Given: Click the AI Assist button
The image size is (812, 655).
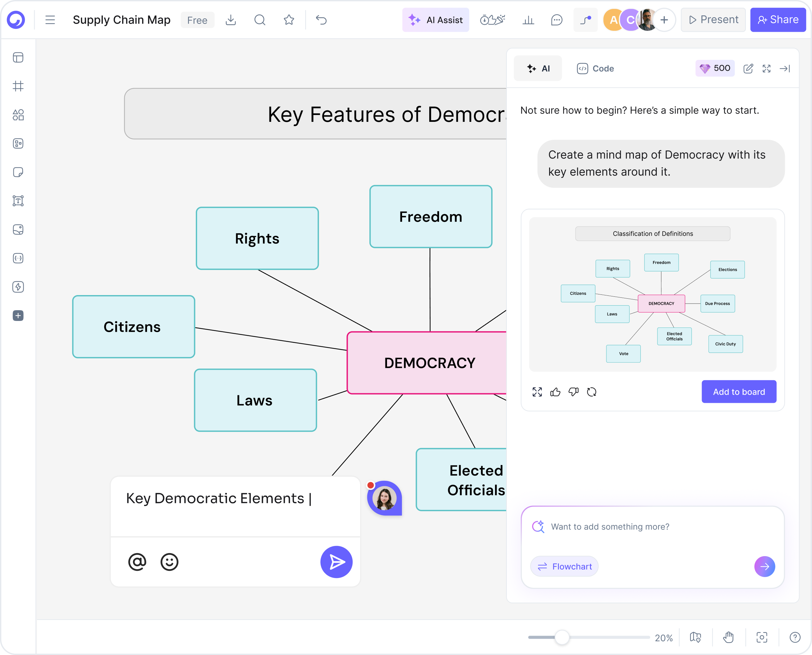Looking at the screenshot, I should (435, 20).
